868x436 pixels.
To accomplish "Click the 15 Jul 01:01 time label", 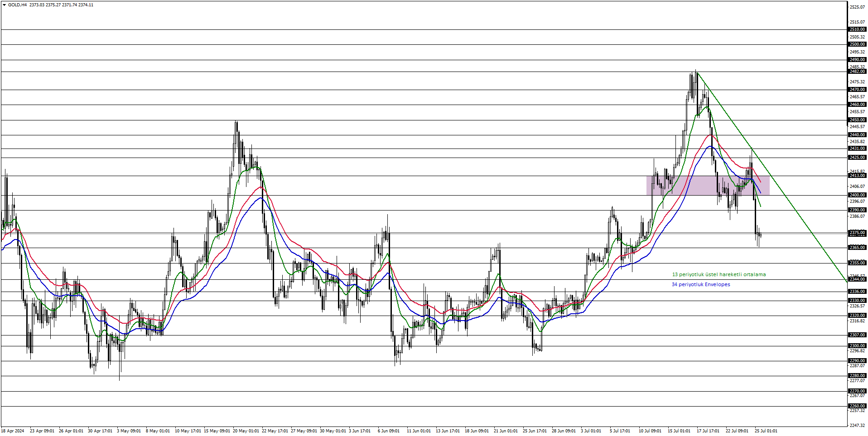I will (679, 431).
